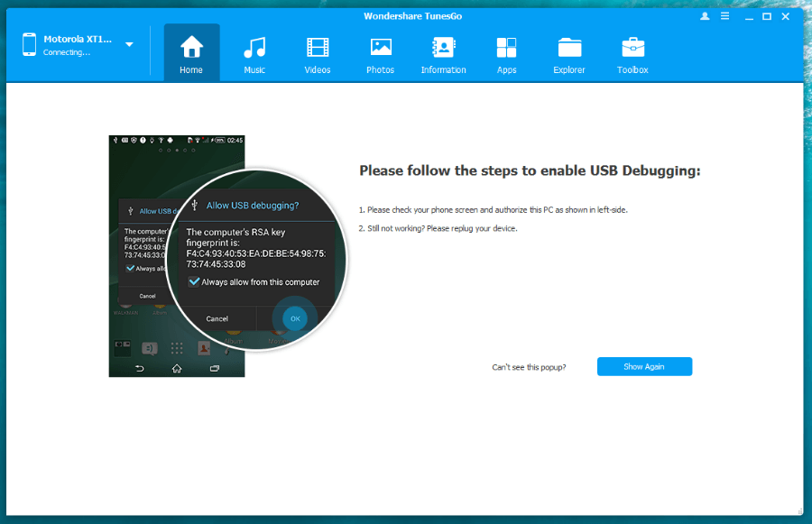Close the TunesGo window

point(786,16)
